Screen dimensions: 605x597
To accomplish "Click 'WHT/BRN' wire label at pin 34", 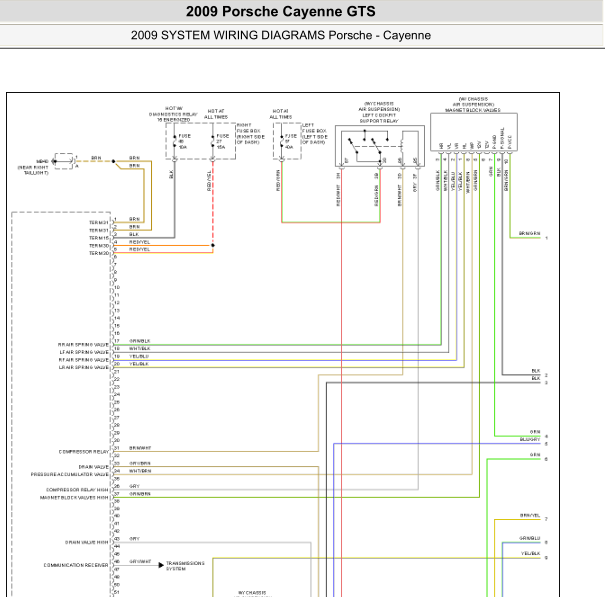I will coord(140,471).
